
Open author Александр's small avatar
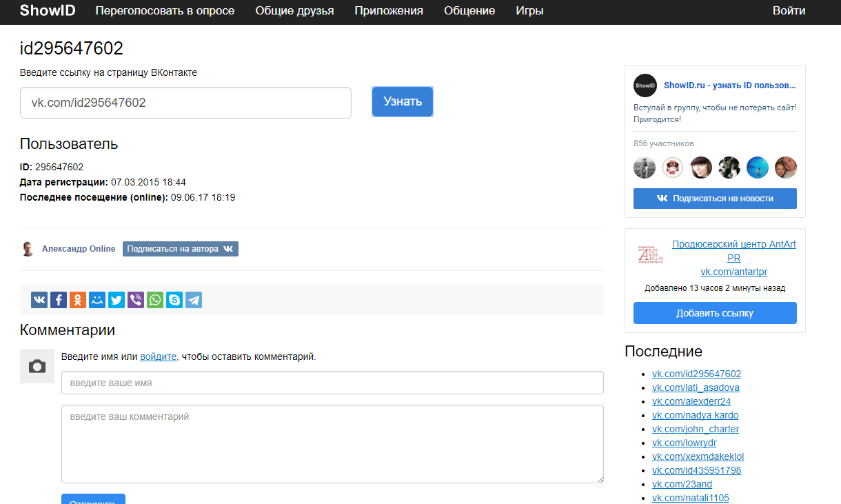28,249
